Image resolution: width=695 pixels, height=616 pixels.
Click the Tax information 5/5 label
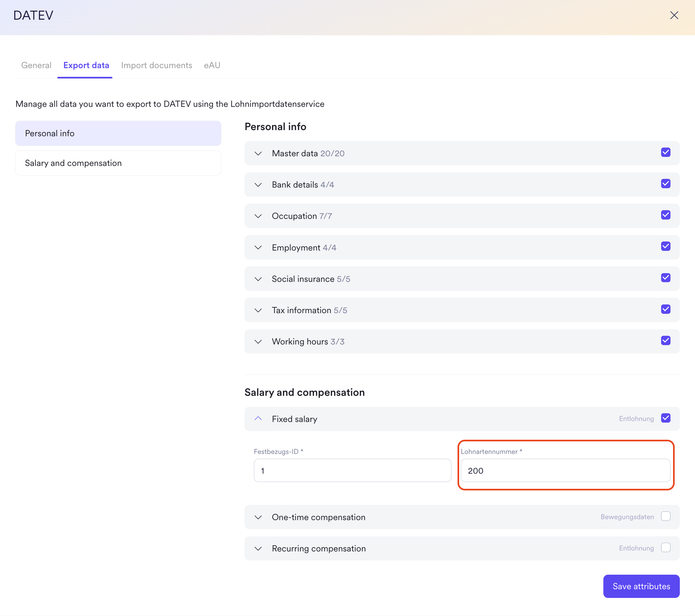point(309,310)
